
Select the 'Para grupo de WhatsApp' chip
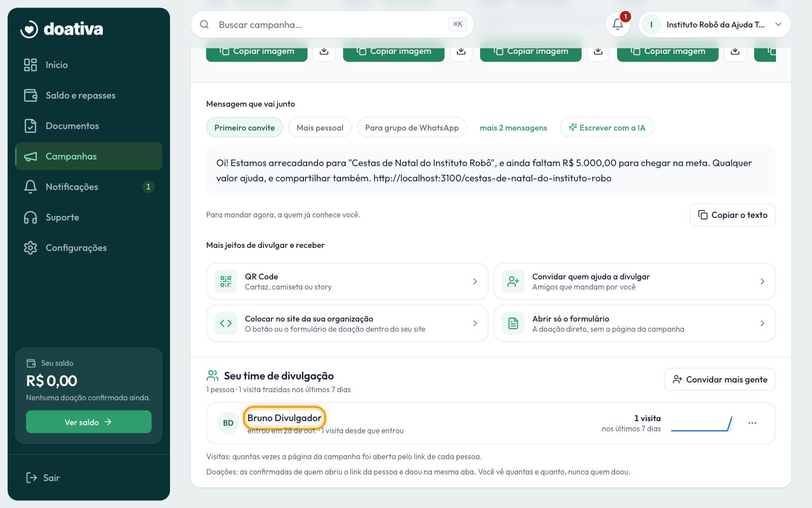click(x=412, y=128)
